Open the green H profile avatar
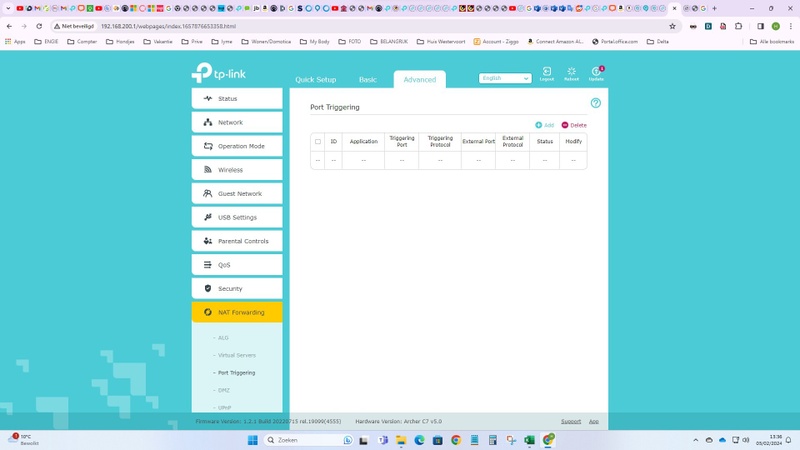Viewport: 800px width, 450px height. pyautogui.click(x=776, y=26)
